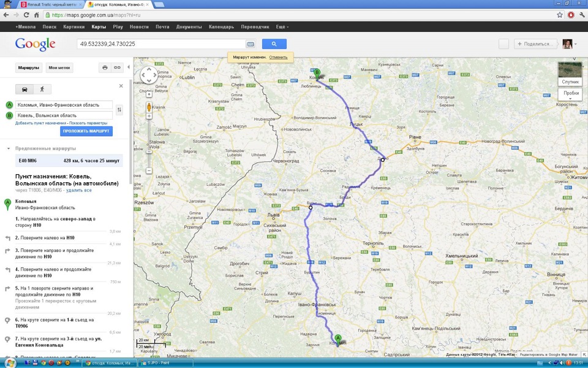This screenshot has height=368, width=588.
Task: Click the green marker A on map
Action: point(338,340)
